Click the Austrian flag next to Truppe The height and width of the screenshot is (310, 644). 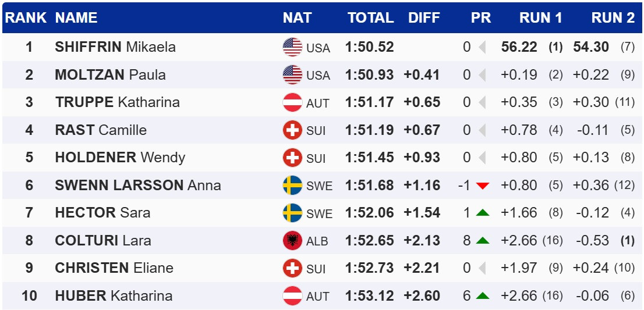click(x=292, y=102)
